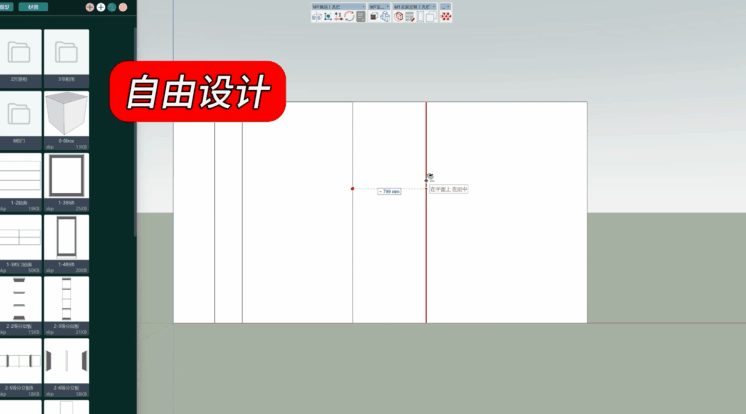This screenshot has width=746, height=414.
Task: Click the library panel vertical scrollbar
Action: [x=136, y=130]
